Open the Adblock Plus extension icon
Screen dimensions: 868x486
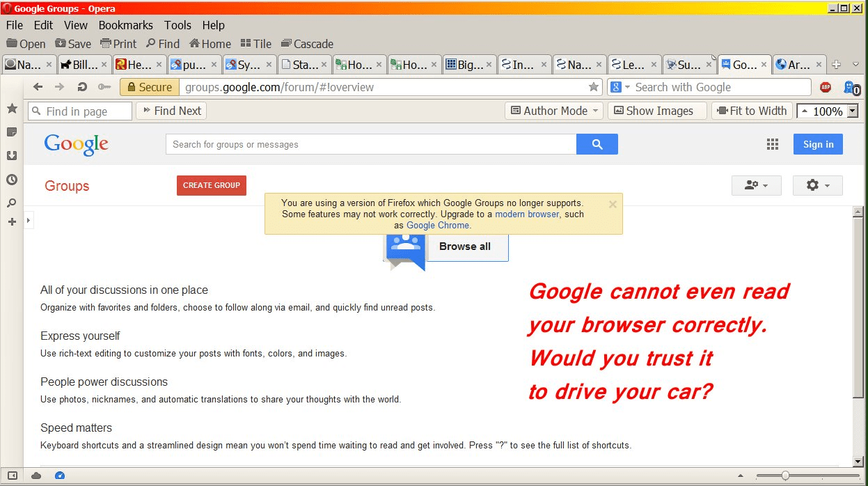click(x=826, y=87)
